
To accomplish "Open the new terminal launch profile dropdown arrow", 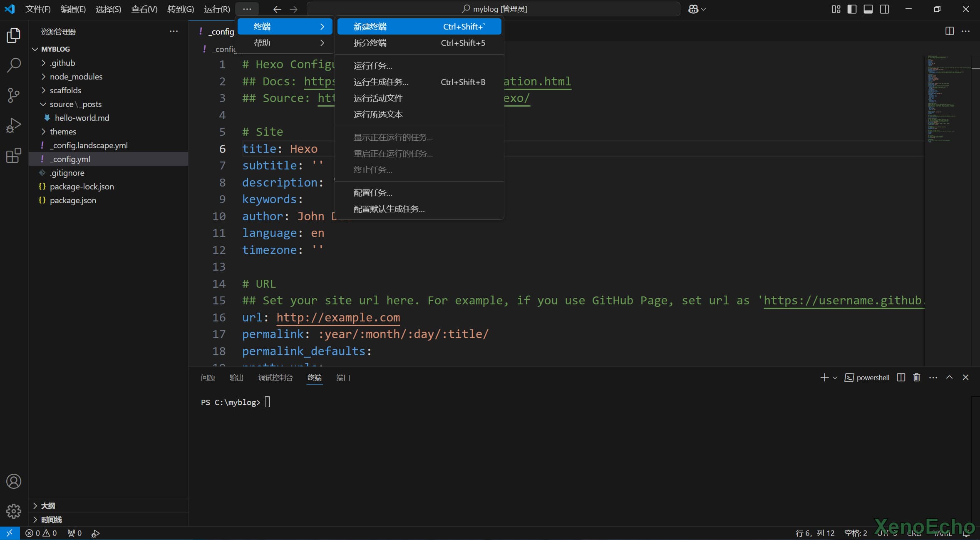I will [835, 378].
